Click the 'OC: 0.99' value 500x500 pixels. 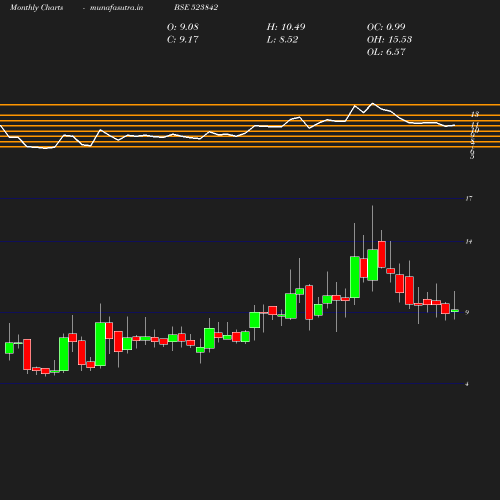[386, 27]
